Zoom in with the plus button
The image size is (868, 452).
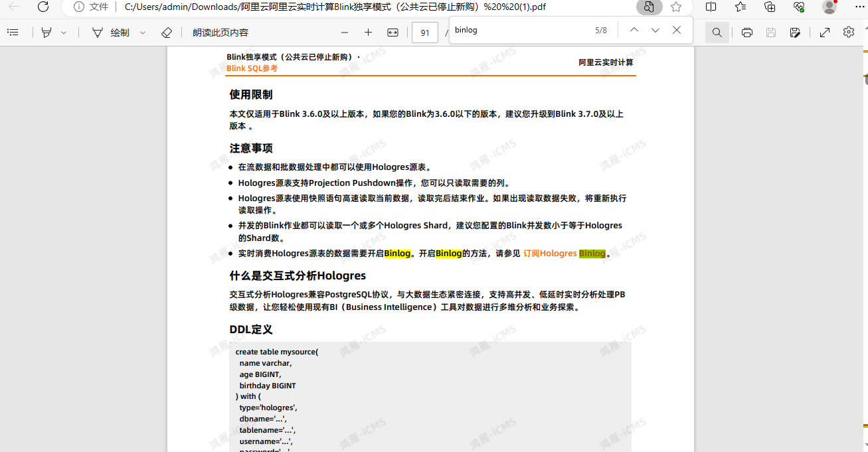pos(368,33)
